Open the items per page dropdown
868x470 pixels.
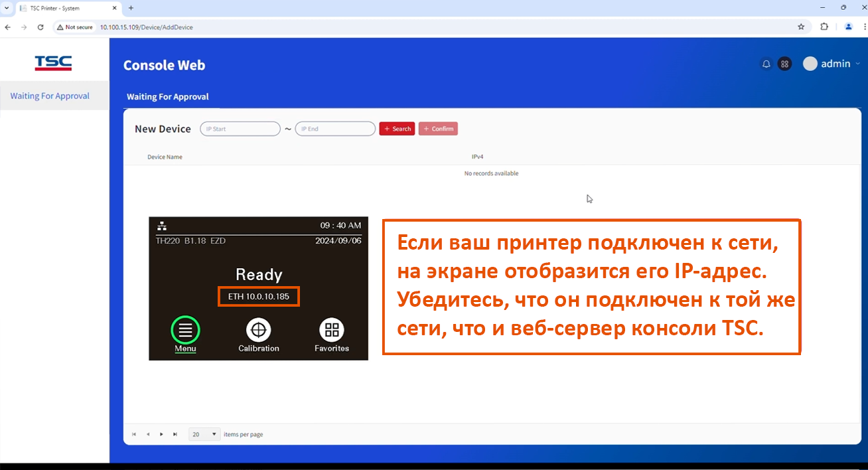204,434
